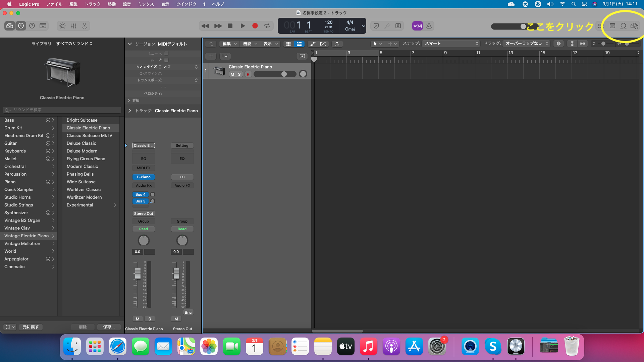Click the Rewind transport button
Image resolution: width=644 pixels, height=362 pixels.
(205, 26)
